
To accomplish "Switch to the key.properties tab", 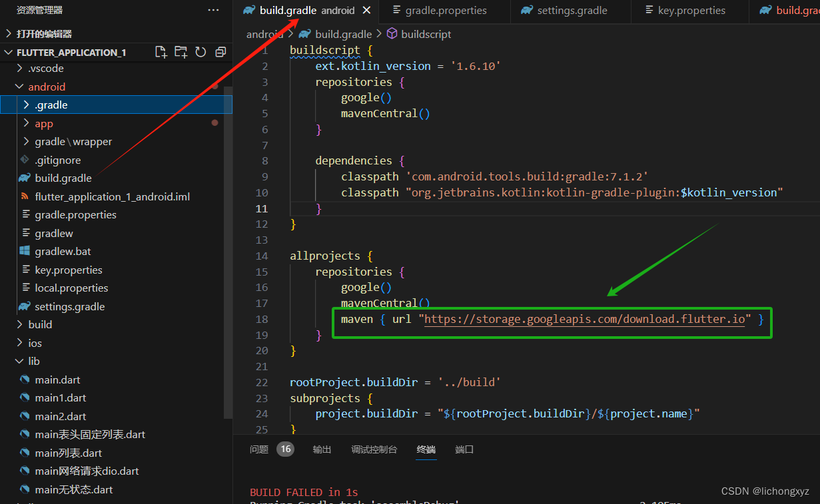I will tap(685, 11).
